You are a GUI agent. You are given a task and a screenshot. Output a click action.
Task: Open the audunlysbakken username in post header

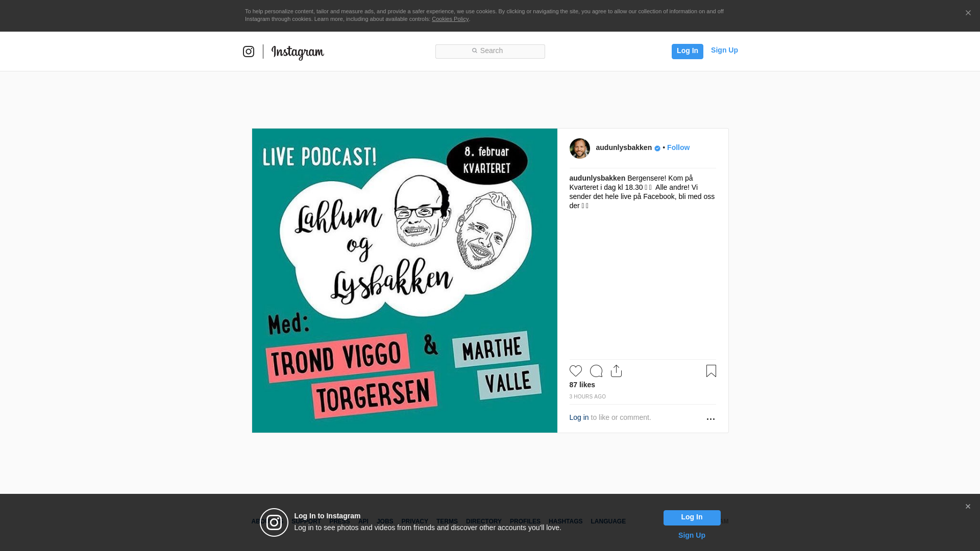pos(624,147)
